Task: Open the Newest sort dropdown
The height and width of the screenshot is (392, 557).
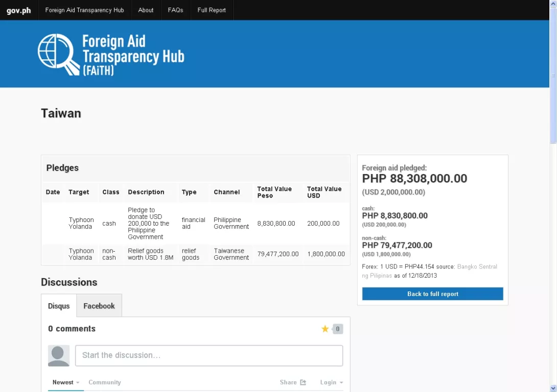Action: [66, 382]
